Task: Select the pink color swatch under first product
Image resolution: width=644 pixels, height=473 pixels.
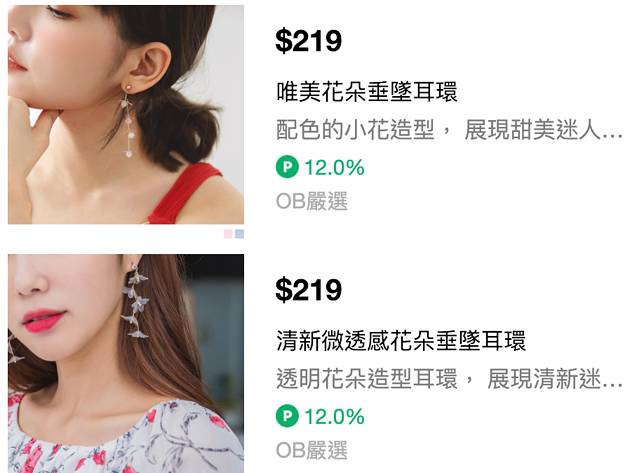Action: (228, 234)
